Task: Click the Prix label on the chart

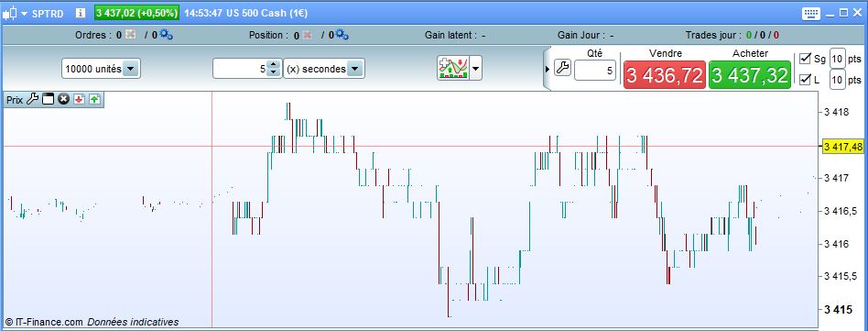Action: (15, 100)
